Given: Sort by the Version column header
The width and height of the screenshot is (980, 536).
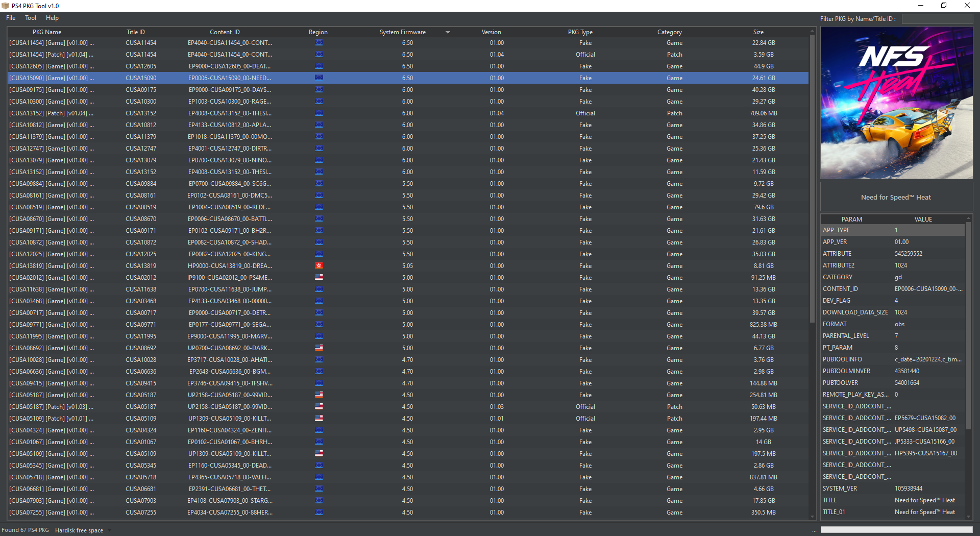Looking at the screenshot, I should [x=492, y=32].
